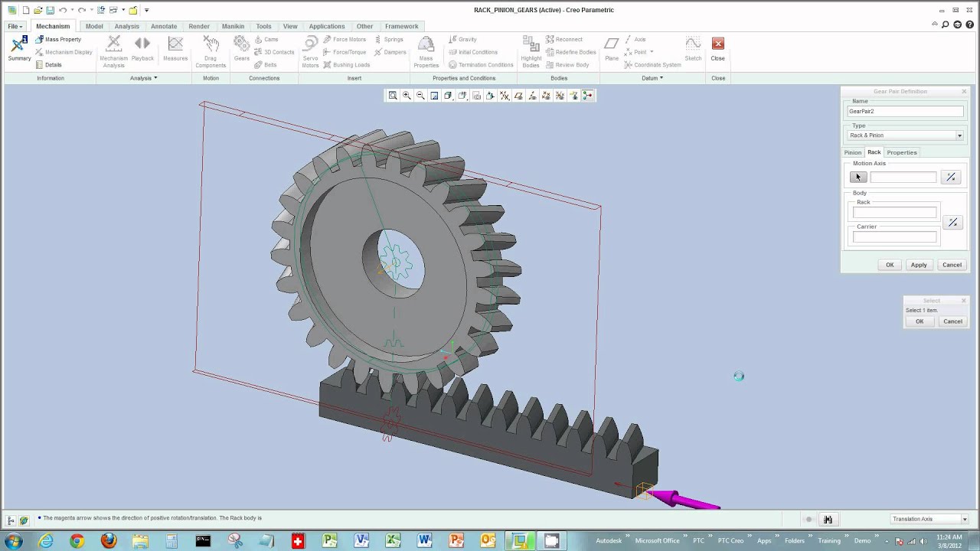Click OK in the Select dialog

point(920,321)
